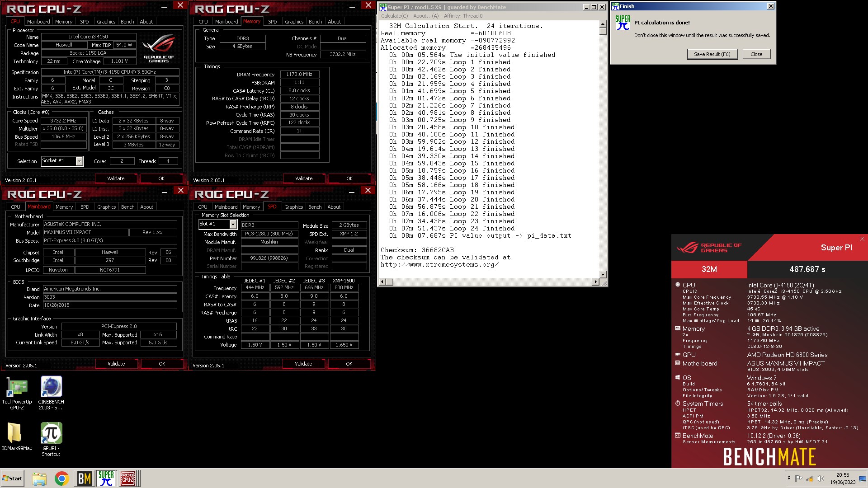Click the 32M label in BenchMate panel
This screenshot has height=488, width=868.
click(x=709, y=269)
